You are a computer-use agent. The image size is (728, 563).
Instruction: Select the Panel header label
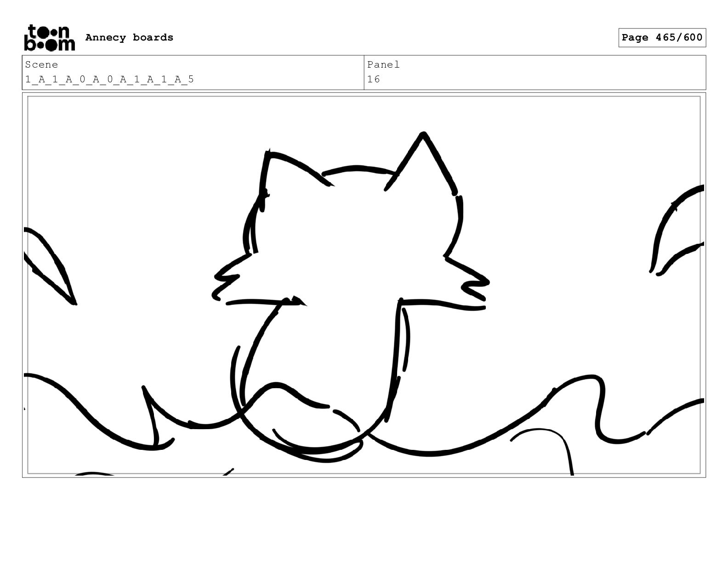383,65
